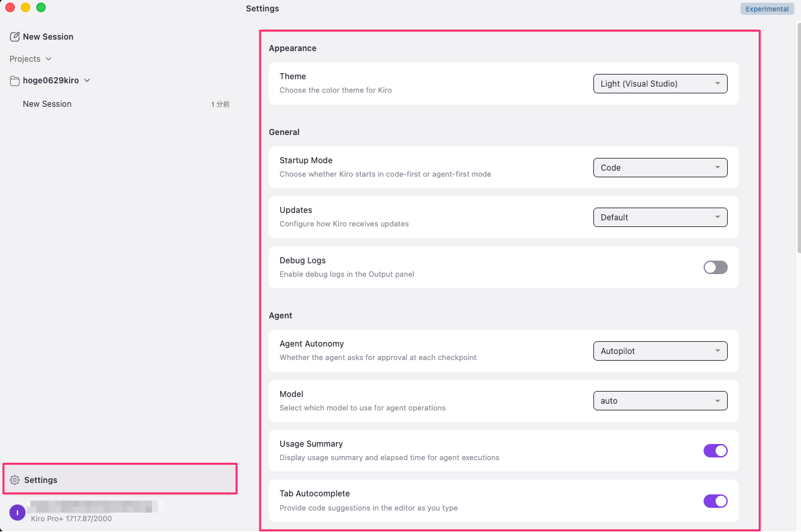Screen dimensions: 801x532
Task: Click the Settings gear icon
Action: tap(15, 480)
